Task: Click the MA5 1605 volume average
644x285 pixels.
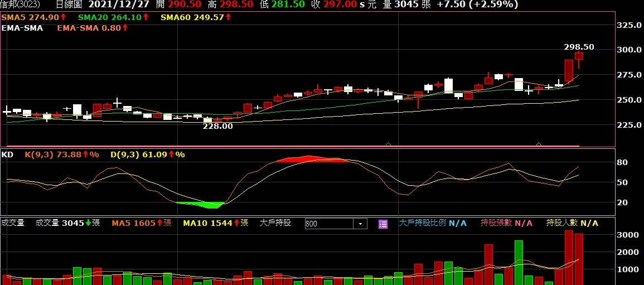Action: (x=142, y=223)
